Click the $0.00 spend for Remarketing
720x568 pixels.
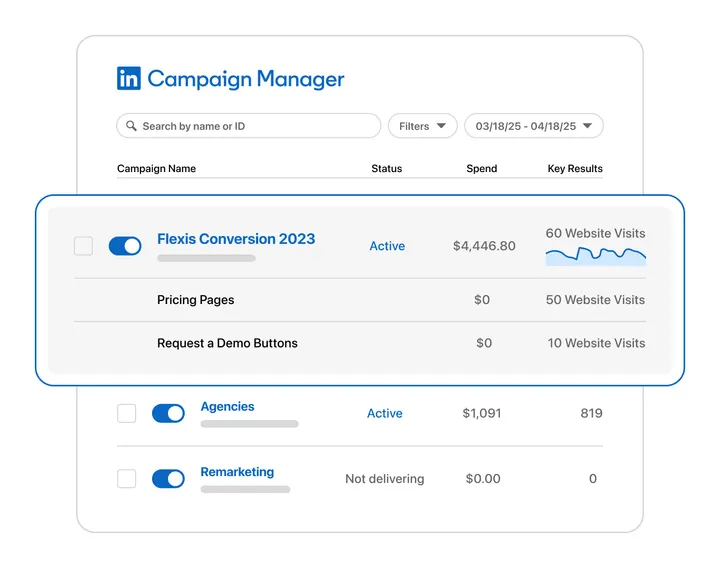coord(483,479)
